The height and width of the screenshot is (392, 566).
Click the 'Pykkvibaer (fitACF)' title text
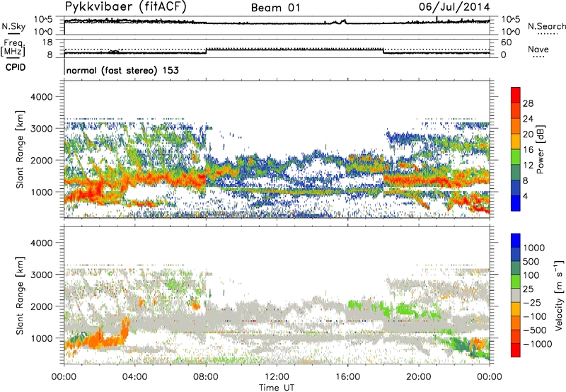click(125, 6)
